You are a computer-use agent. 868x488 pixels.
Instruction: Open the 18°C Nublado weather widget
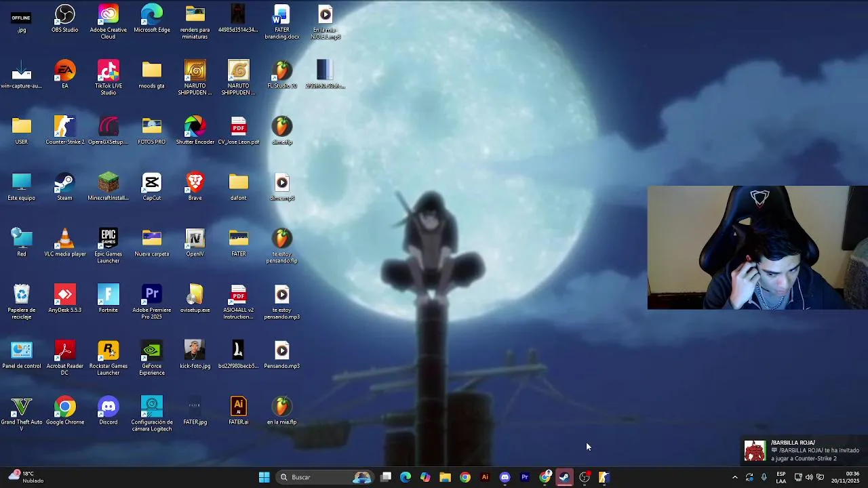(x=27, y=477)
